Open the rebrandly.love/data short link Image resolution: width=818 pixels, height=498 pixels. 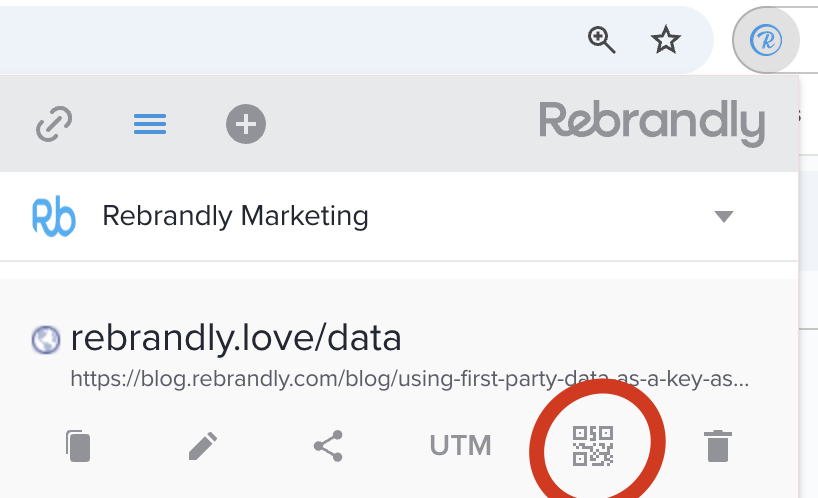tap(236, 338)
